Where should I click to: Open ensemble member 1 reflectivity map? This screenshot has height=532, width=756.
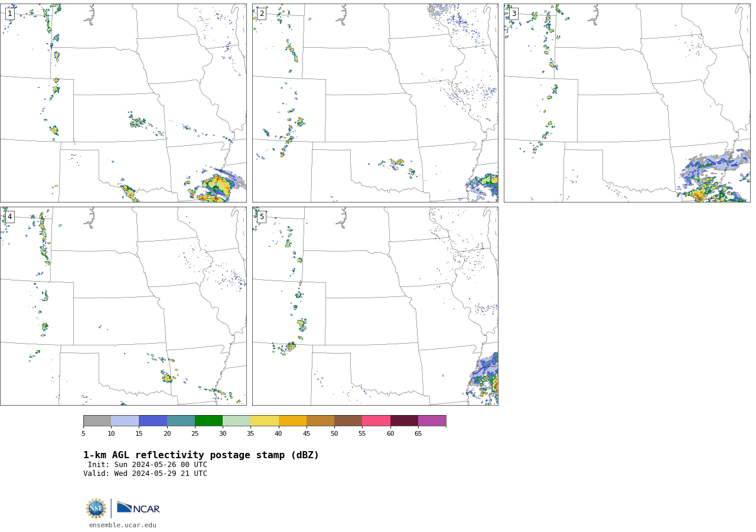[x=123, y=103]
